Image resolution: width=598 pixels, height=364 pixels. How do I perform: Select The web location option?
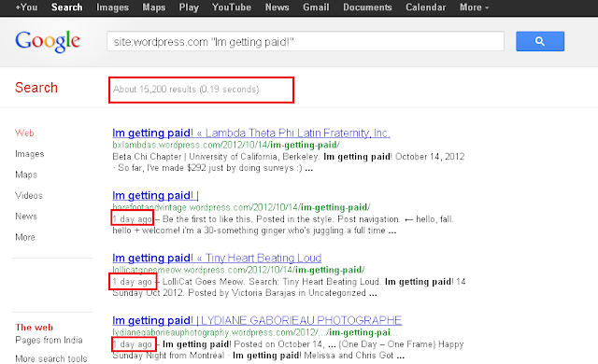click(34, 328)
